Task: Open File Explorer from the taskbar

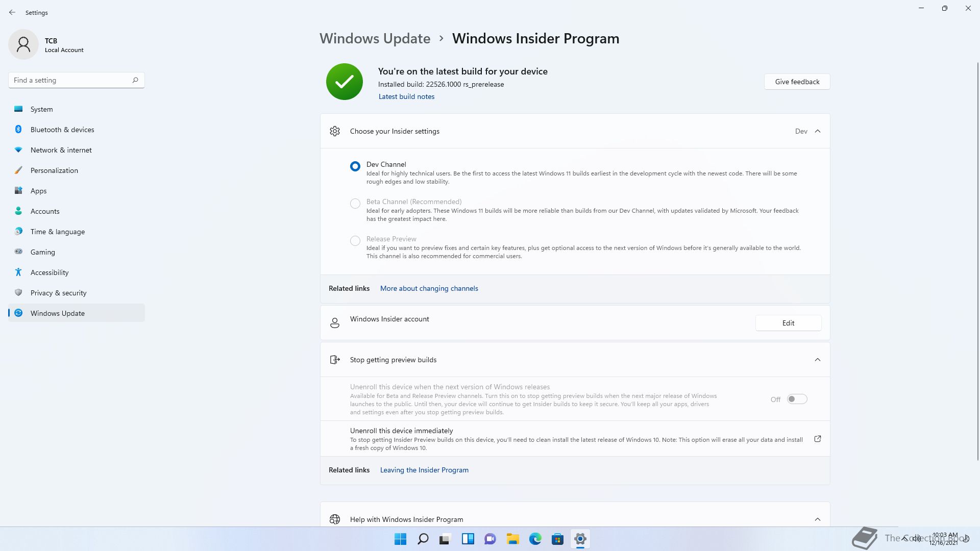Action: pyautogui.click(x=513, y=539)
